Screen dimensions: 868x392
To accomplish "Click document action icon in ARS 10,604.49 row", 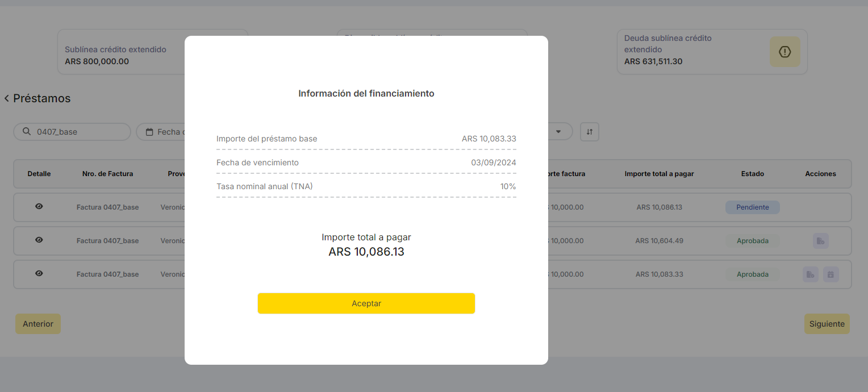I will point(820,241).
